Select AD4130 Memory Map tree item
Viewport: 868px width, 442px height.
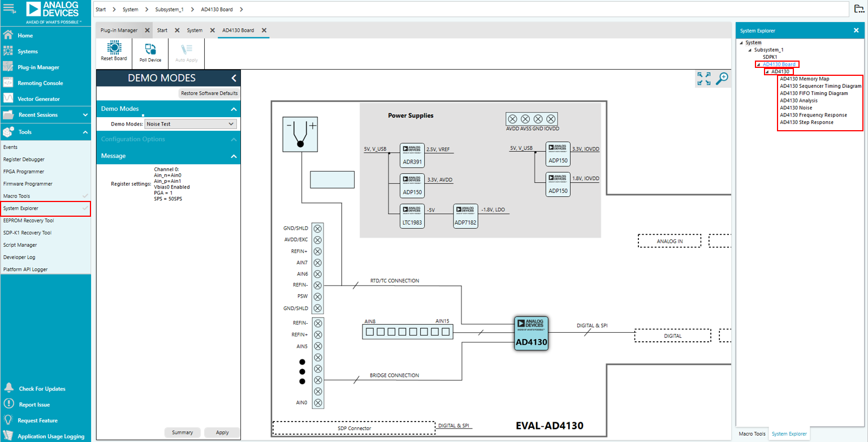(x=804, y=79)
